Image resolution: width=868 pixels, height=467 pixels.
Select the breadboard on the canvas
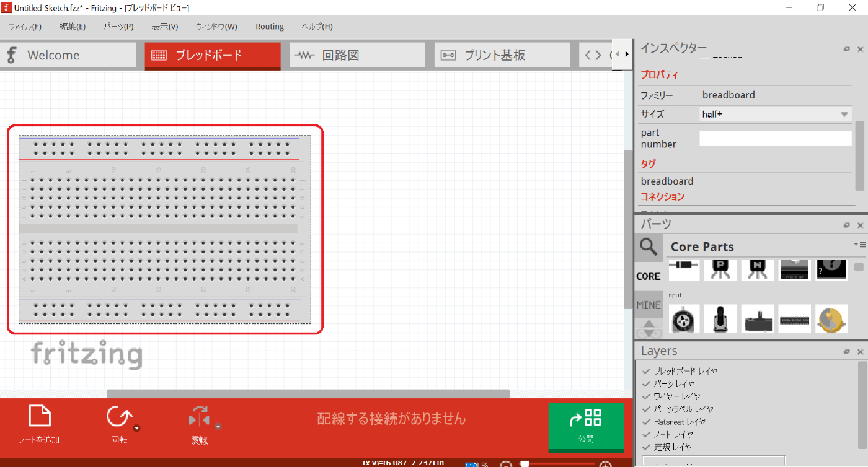[x=165, y=229]
